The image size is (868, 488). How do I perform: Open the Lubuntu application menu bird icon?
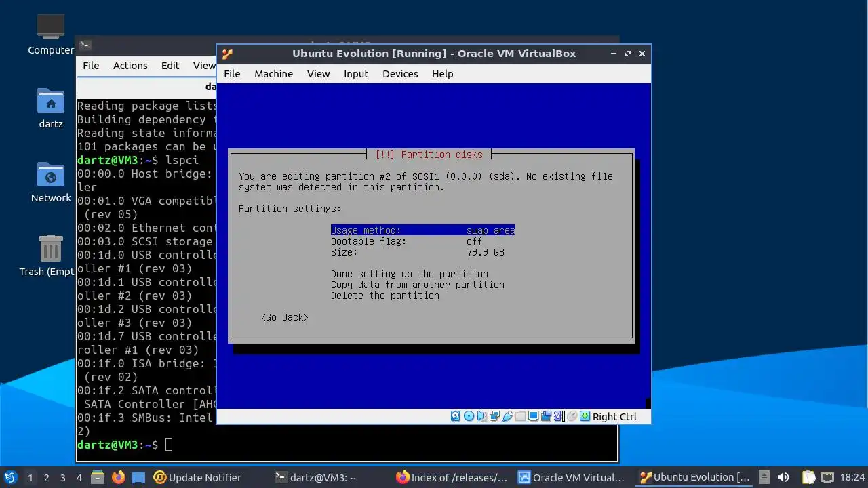(x=11, y=477)
